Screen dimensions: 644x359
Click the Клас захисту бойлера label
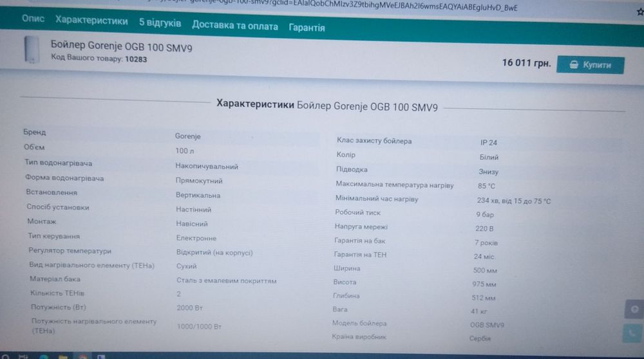pyautogui.click(x=374, y=141)
